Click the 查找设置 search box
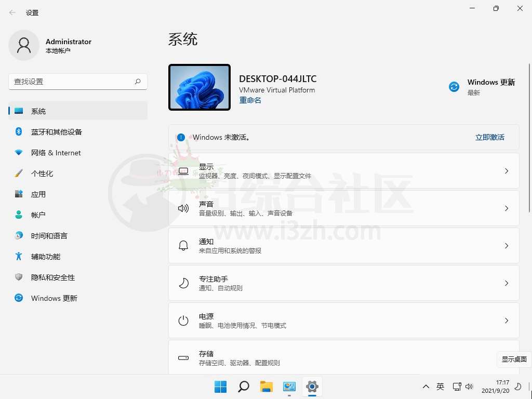Viewport: 532px width, 399px height. click(73, 82)
